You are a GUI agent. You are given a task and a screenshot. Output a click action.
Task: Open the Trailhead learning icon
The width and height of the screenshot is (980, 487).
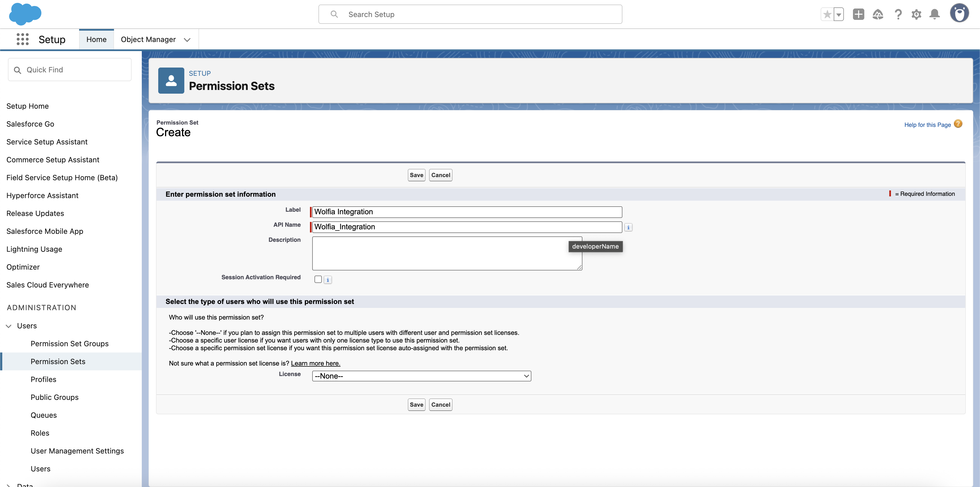878,14
